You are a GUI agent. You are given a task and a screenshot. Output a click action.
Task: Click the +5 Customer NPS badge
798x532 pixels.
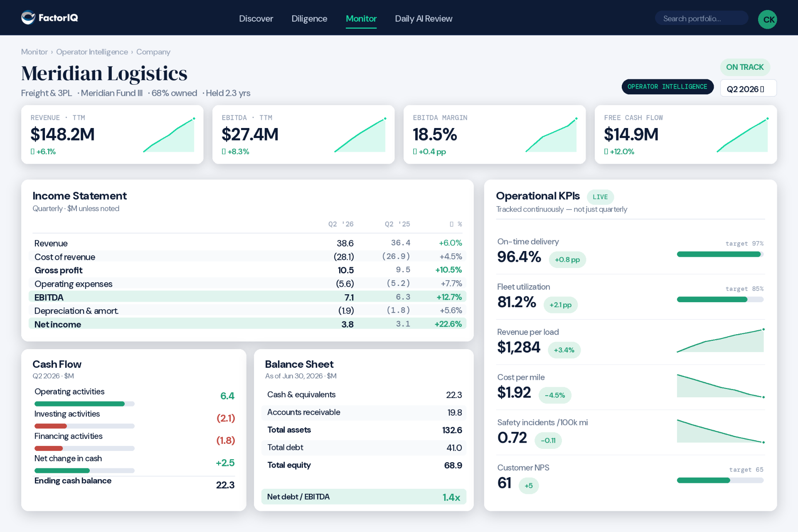click(529, 486)
